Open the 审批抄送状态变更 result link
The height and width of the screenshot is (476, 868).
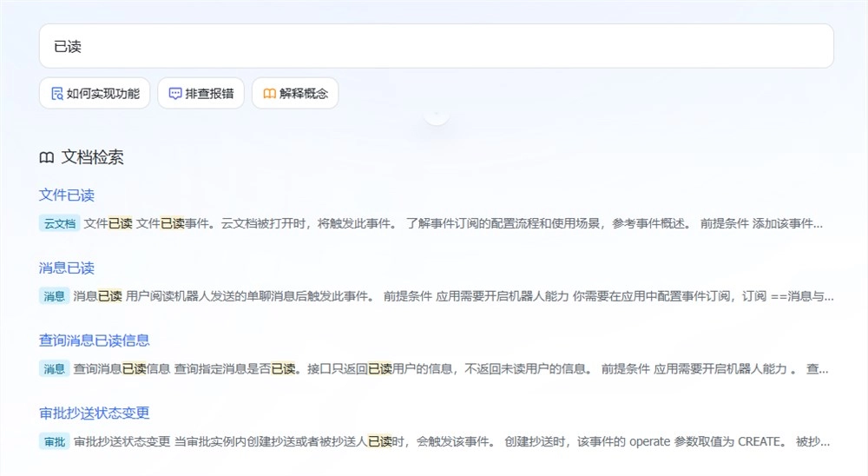(95, 413)
